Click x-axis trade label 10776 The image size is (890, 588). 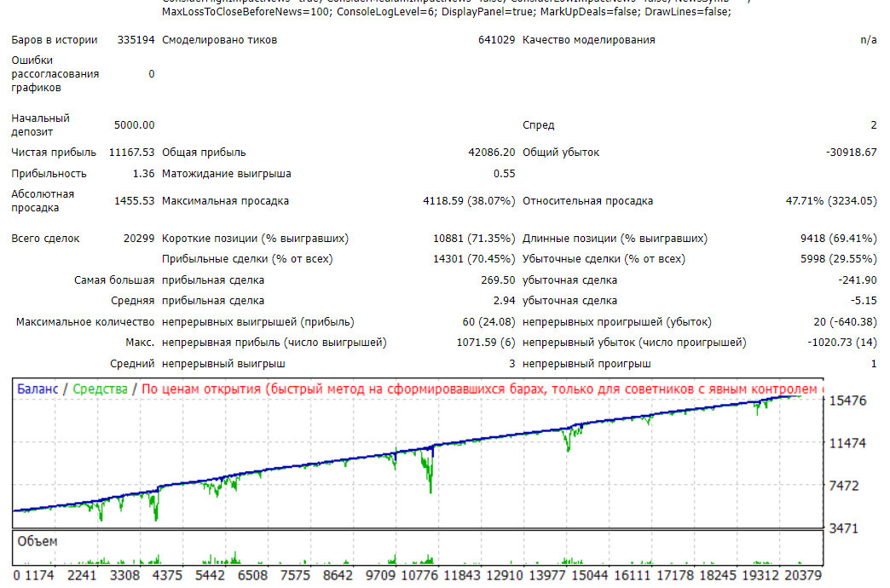click(x=419, y=575)
